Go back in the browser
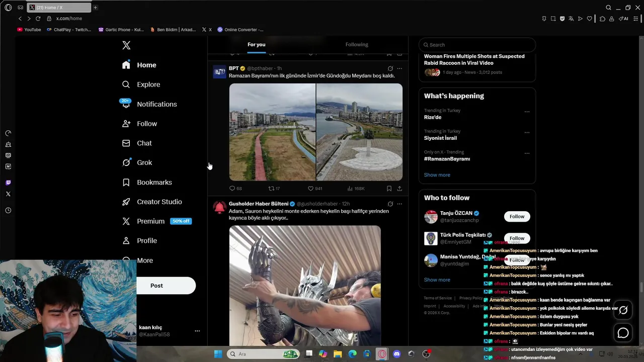This screenshot has height=362, width=644. [x=20, y=19]
